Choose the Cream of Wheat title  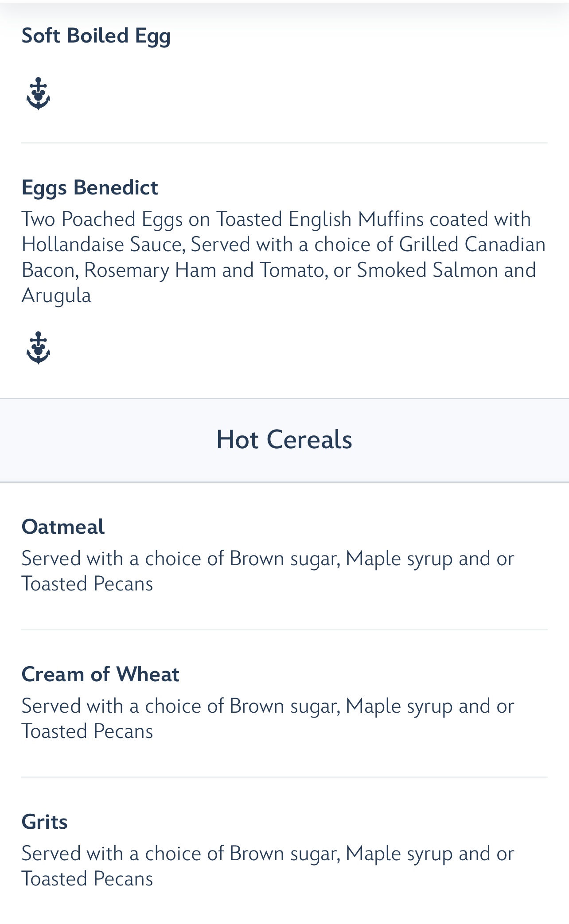(x=100, y=674)
